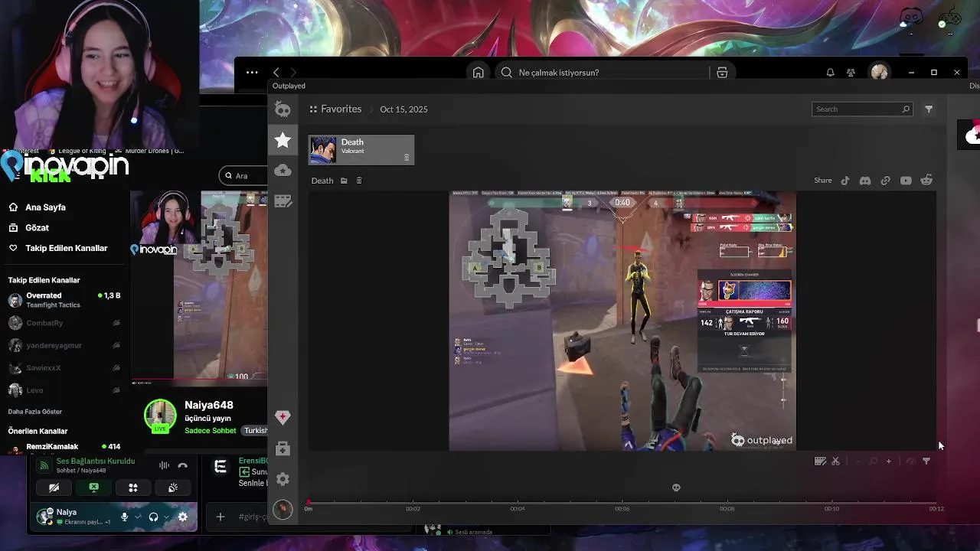Open the Levo channel
This screenshot has height=551, width=980.
64,390
